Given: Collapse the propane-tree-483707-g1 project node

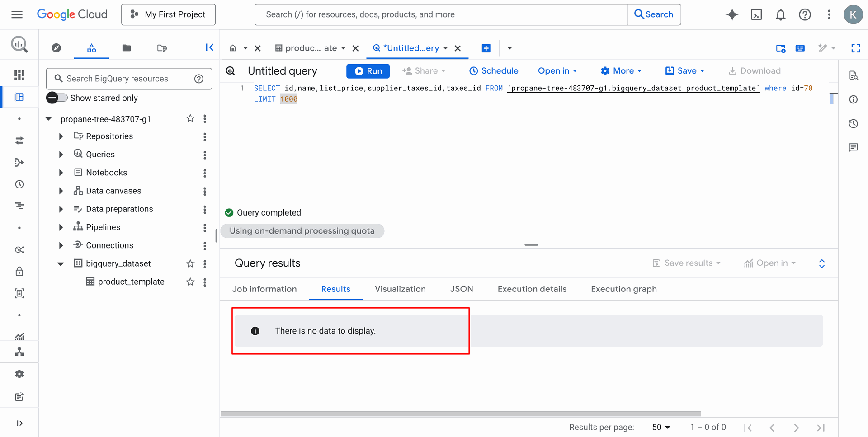Looking at the screenshot, I should [48, 119].
